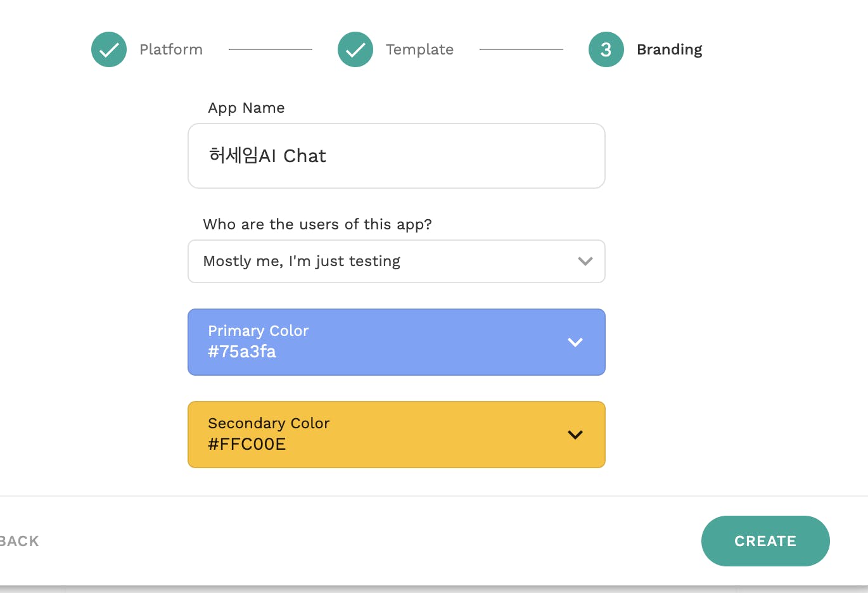Image resolution: width=868 pixels, height=593 pixels.
Task: Expand the Primary Color chevron
Action: coord(575,342)
